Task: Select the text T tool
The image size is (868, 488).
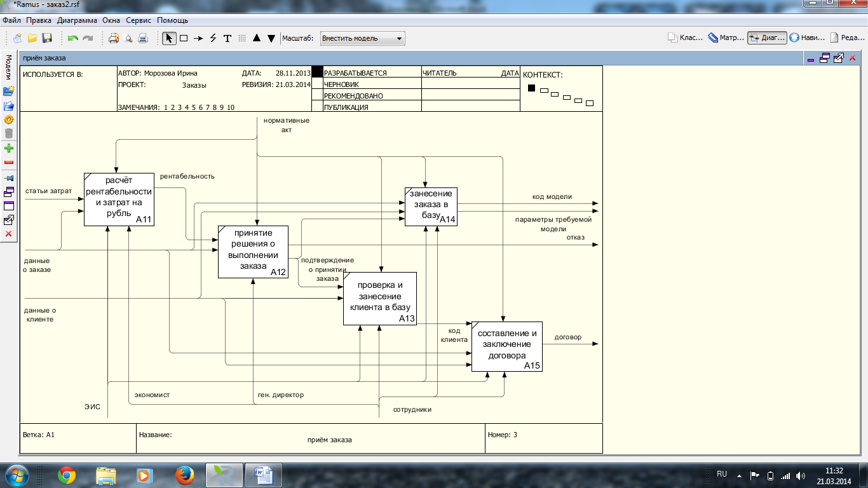Action: [227, 38]
